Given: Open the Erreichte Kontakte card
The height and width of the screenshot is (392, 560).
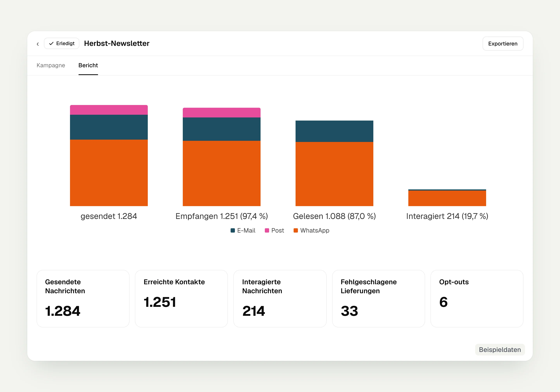Looking at the screenshot, I should coord(181,299).
